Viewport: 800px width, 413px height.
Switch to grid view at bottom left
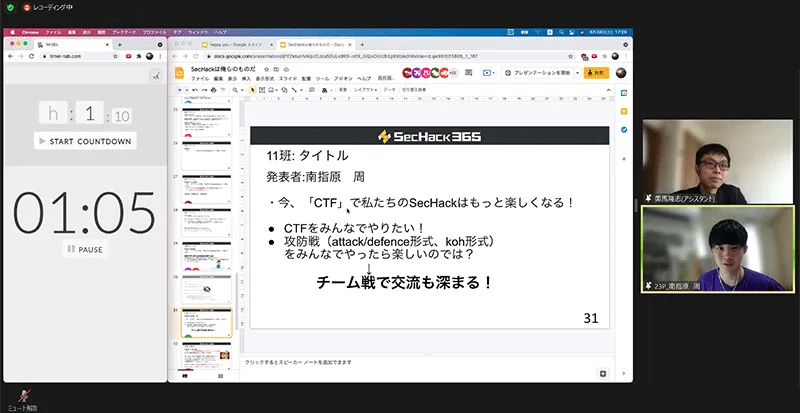(x=220, y=376)
